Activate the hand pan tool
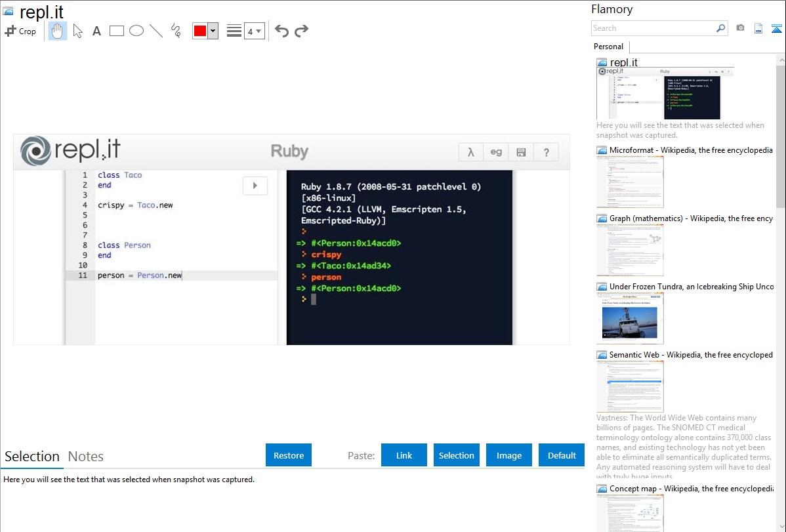 58,31
